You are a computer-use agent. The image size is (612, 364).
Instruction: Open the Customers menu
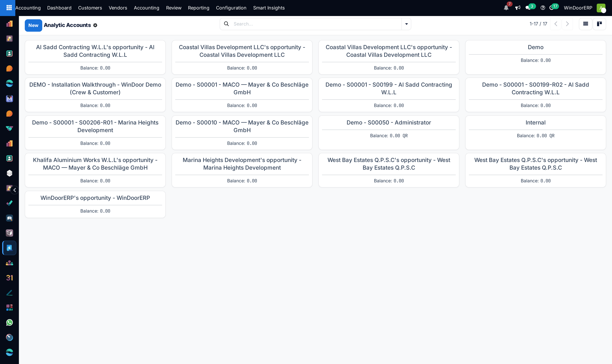(90, 8)
